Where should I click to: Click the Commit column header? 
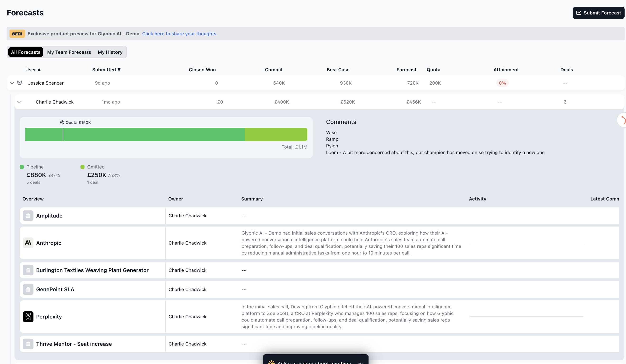pyautogui.click(x=274, y=70)
